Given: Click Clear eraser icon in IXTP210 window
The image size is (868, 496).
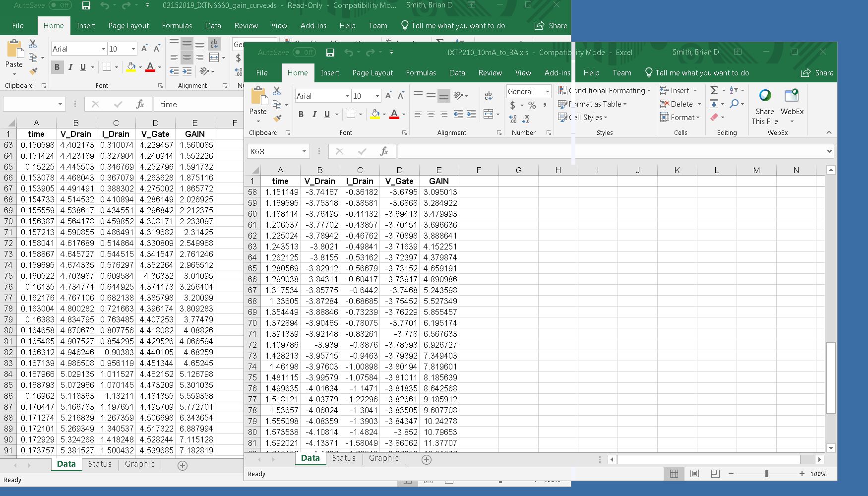Looking at the screenshot, I should coord(714,117).
